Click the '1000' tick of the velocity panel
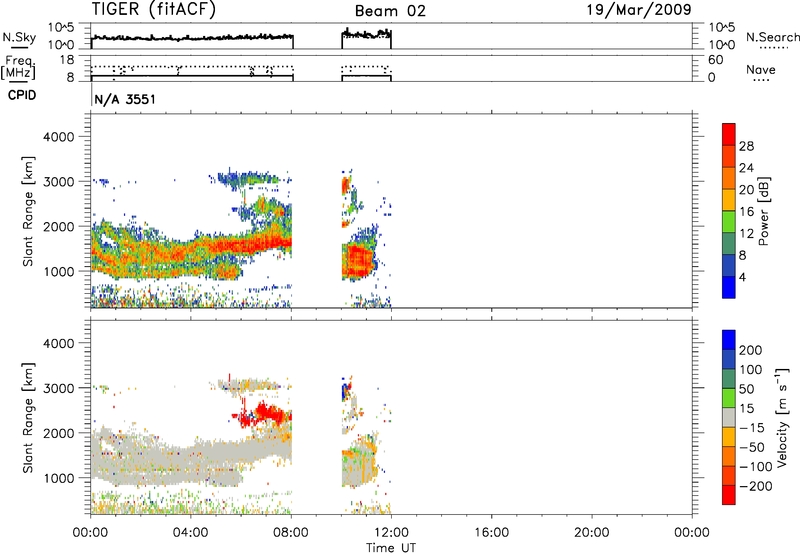The width and height of the screenshot is (800, 554). click(59, 478)
